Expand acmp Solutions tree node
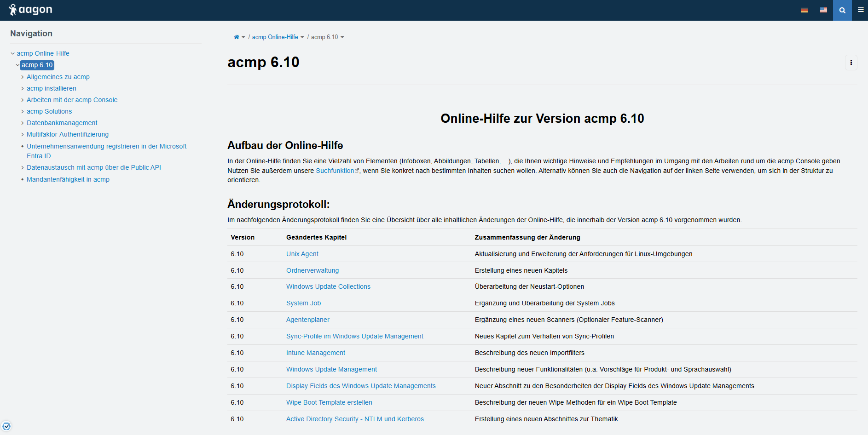The height and width of the screenshot is (435, 868). 23,111
